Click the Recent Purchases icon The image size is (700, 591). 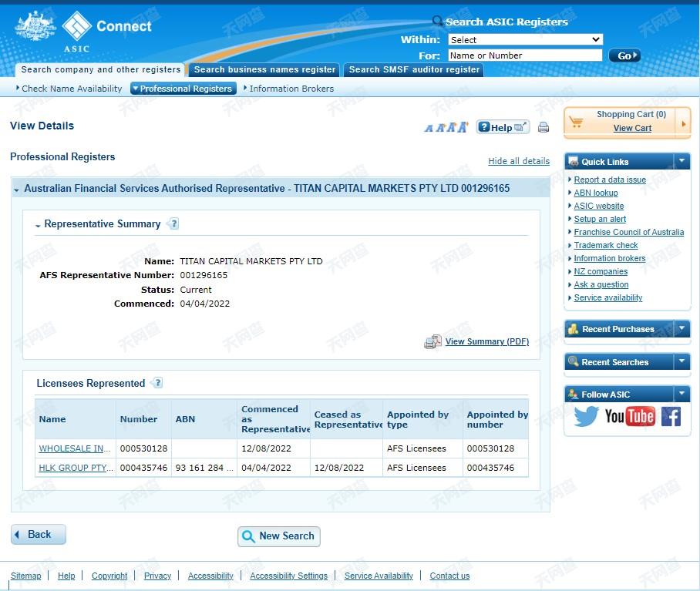[574, 329]
